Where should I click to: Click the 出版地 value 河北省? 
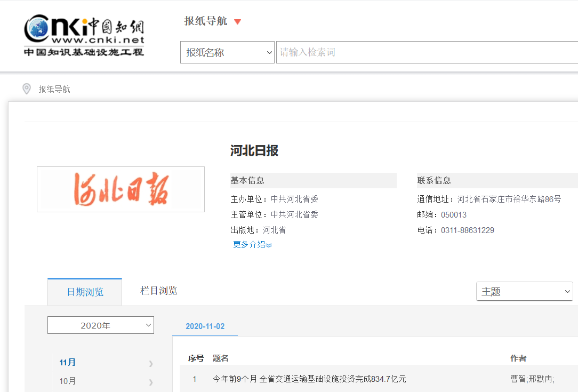[274, 230]
